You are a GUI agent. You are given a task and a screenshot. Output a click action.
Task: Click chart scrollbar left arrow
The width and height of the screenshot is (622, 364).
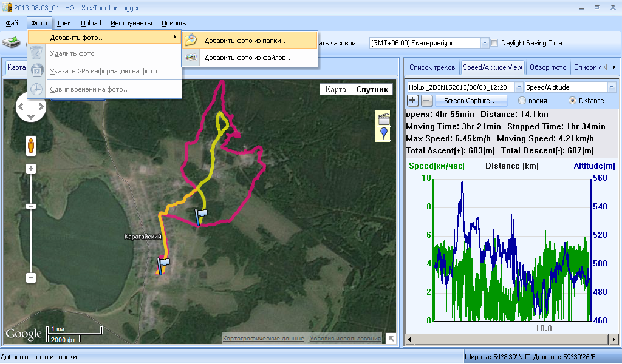pyautogui.click(x=410, y=340)
